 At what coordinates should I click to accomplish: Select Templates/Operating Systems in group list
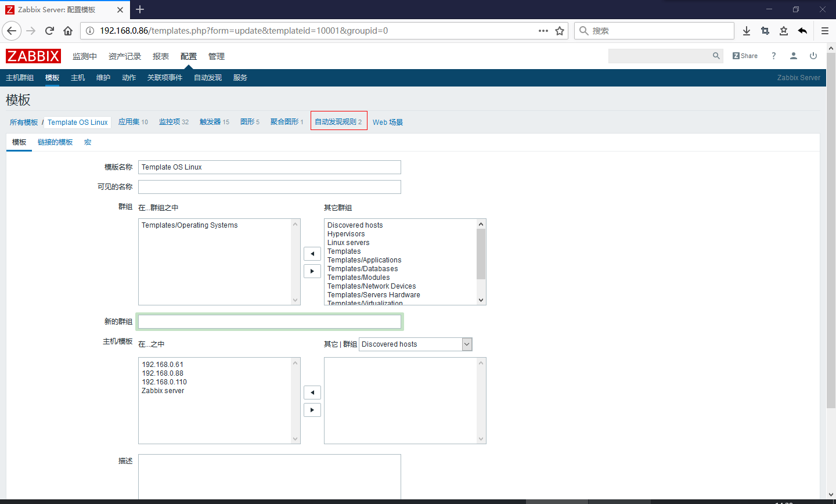[190, 225]
